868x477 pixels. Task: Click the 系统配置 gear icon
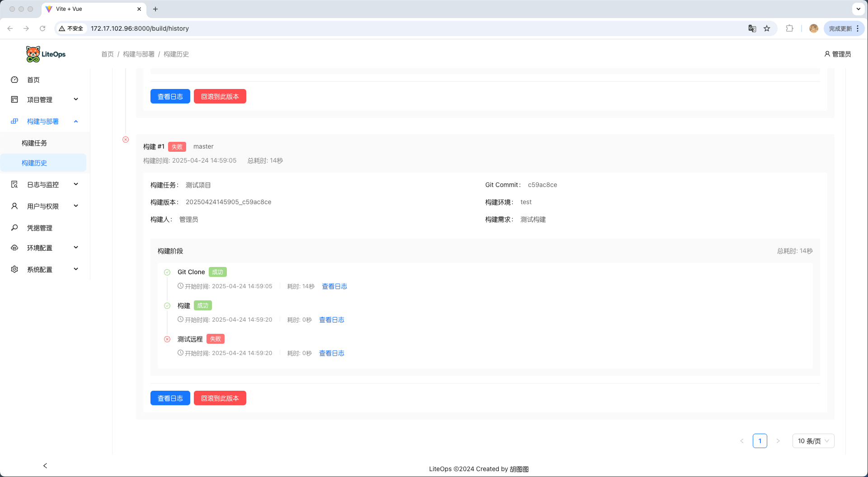point(14,269)
